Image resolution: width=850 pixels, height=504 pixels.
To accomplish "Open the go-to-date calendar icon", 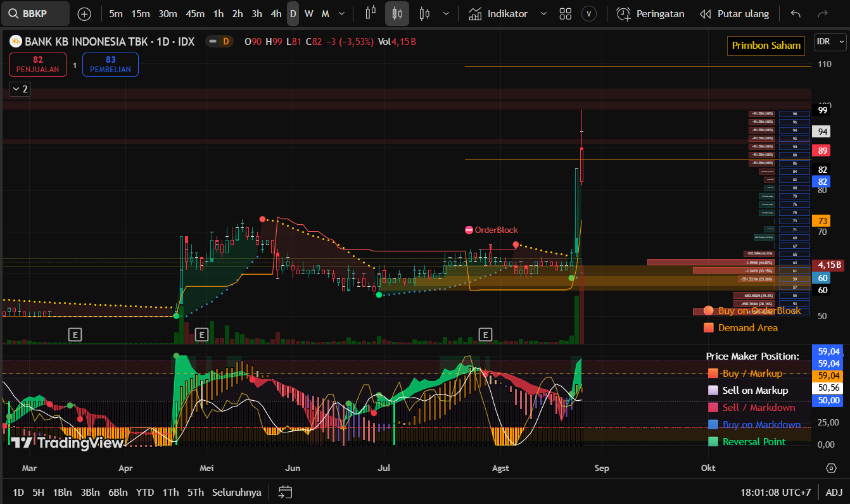I will (285, 492).
